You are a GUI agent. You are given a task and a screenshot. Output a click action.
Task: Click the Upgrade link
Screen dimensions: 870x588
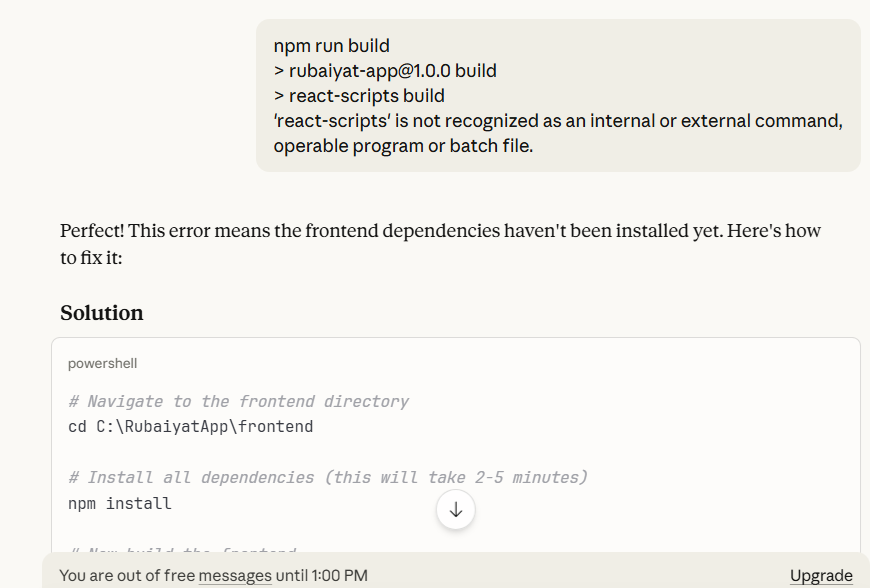click(821, 575)
